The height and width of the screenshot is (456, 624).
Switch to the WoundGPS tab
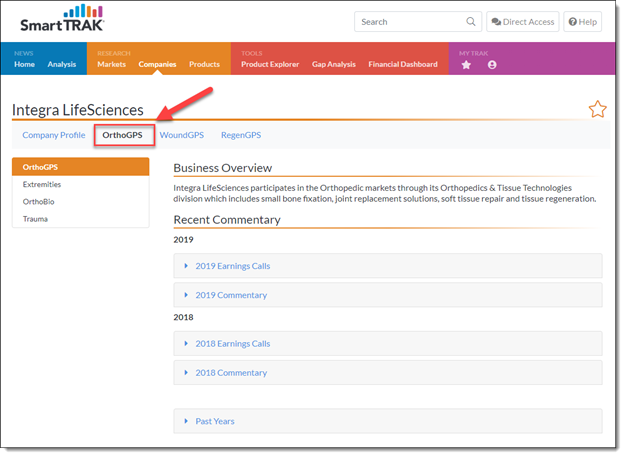coord(181,135)
